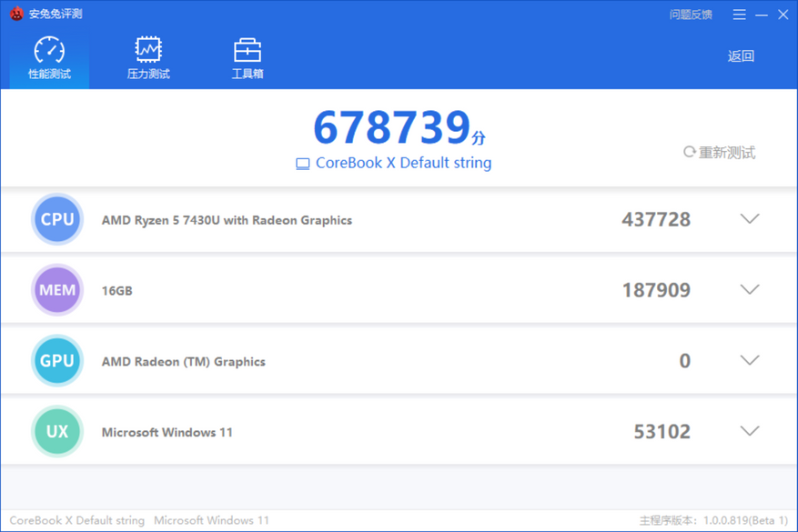798x532 pixels.
Task: Click the AnTuTu red logo icon
Action: click(16, 14)
